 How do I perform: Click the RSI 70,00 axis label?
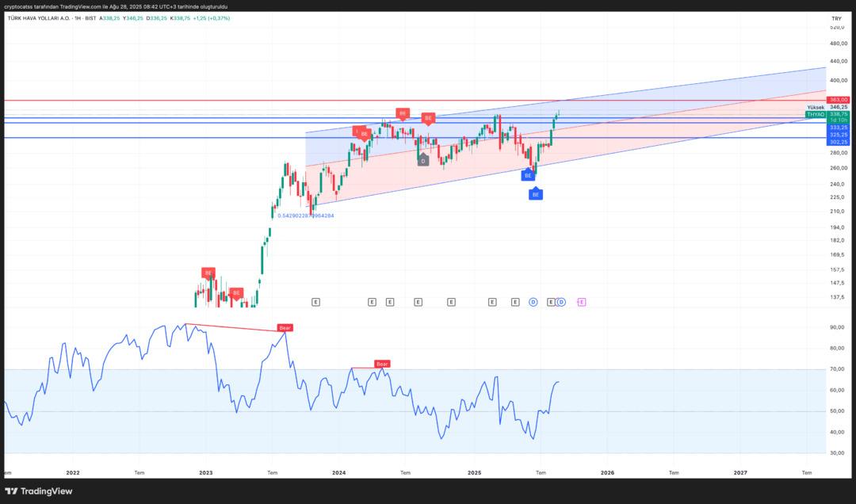(x=837, y=369)
